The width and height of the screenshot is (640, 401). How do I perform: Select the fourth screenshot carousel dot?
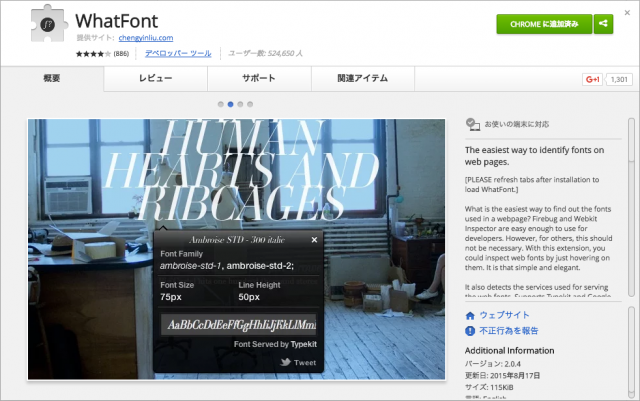point(250,103)
